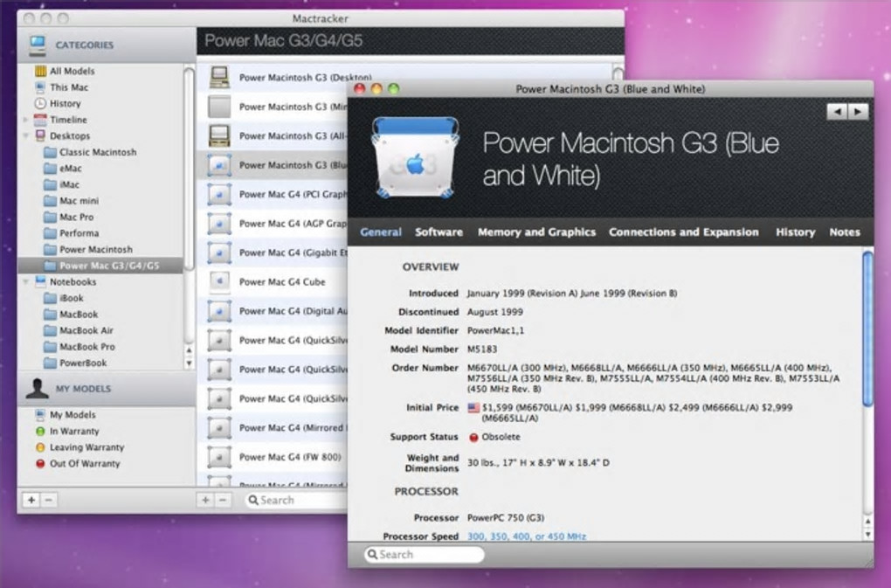Go to previous model arrow button
Screen dimensions: 891x588
837,112
